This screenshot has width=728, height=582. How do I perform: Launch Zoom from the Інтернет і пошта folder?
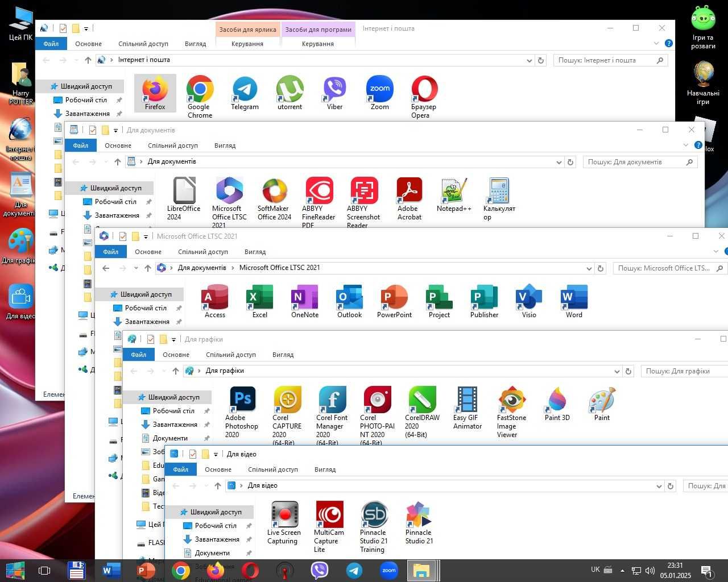(x=379, y=93)
